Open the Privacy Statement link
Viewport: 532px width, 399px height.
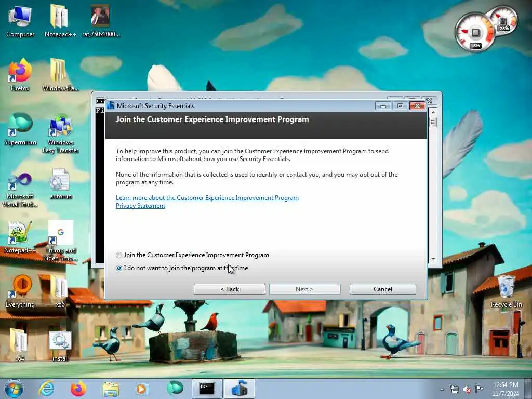point(140,206)
